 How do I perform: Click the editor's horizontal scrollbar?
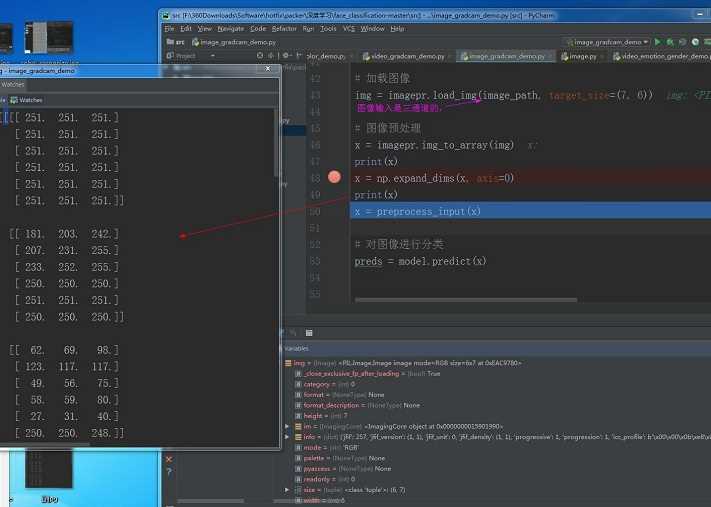tap(466, 300)
